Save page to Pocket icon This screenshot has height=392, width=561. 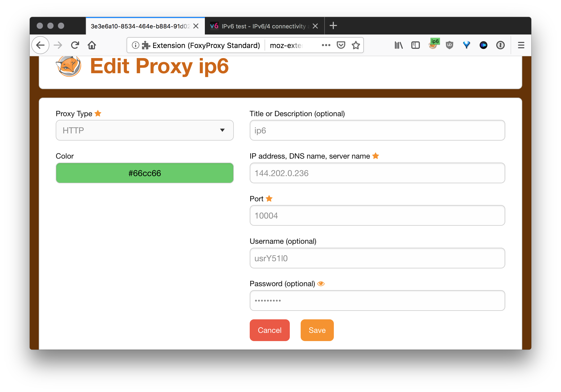(x=341, y=45)
